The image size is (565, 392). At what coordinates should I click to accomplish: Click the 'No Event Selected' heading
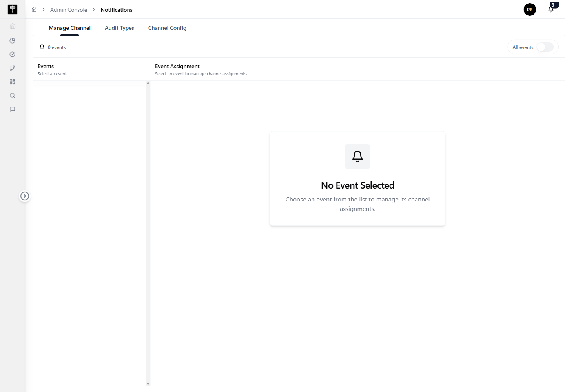(x=357, y=185)
